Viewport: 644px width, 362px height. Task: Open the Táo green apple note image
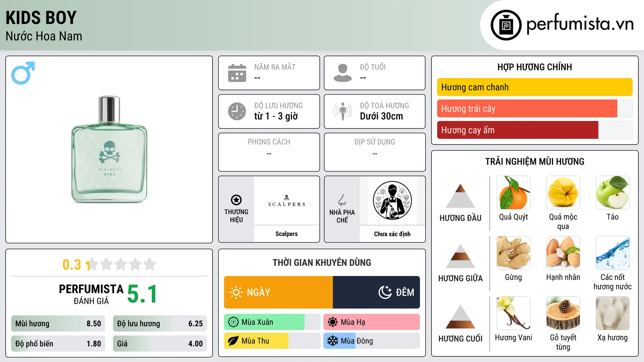click(x=613, y=193)
